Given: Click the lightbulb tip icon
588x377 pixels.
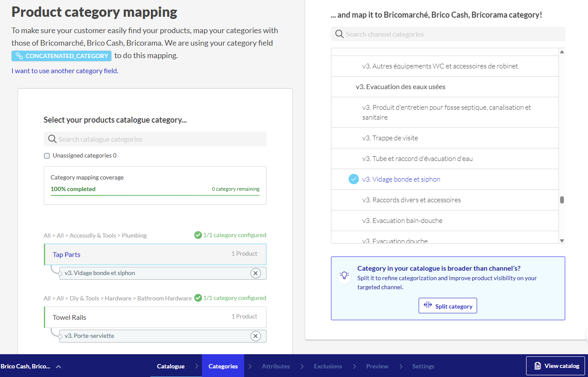Looking at the screenshot, I should coord(344,276).
